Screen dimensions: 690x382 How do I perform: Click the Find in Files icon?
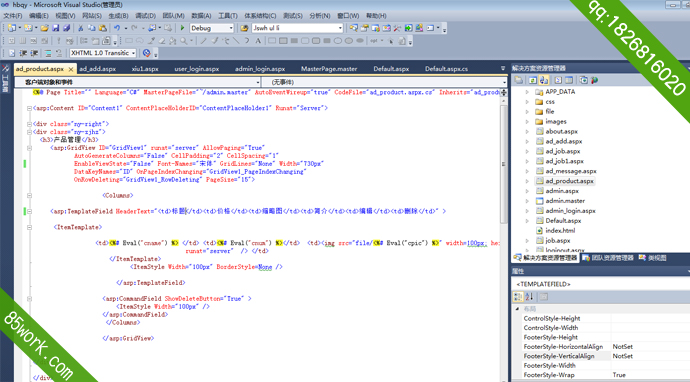pos(244,28)
